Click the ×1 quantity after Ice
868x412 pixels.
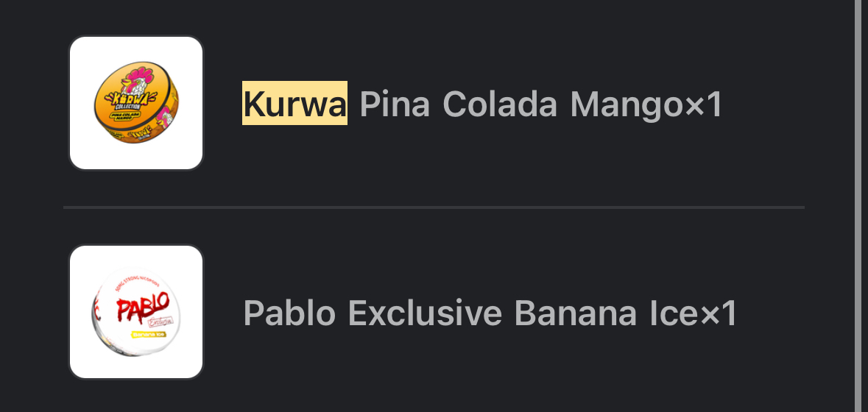click(x=719, y=313)
